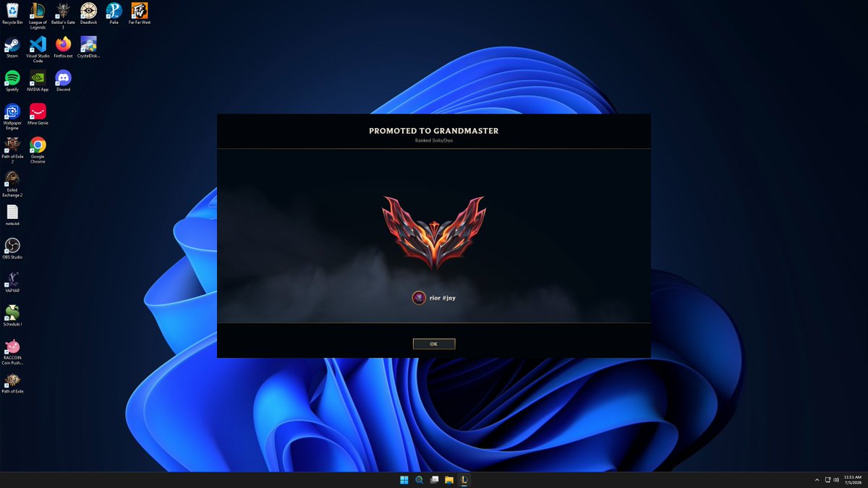Select the Steam desktop shortcut
Viewport: 868px width, 488px height.
click(12, 47)
